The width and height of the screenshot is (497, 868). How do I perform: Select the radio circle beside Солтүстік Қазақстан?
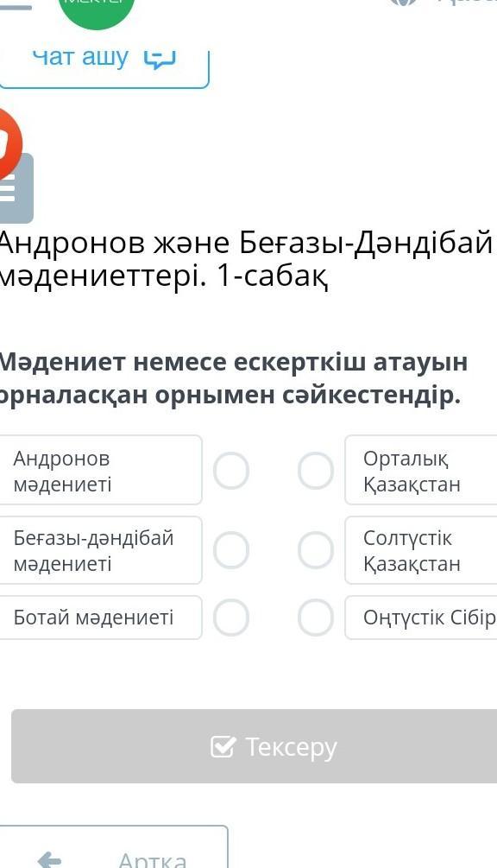(316, 550)
